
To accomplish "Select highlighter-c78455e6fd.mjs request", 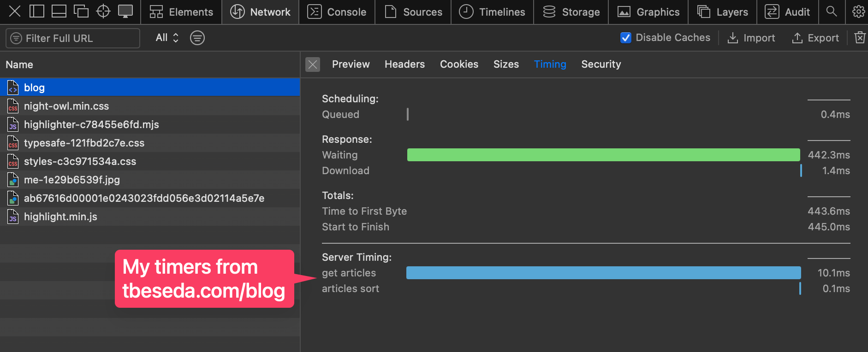I will coord(150,124).
